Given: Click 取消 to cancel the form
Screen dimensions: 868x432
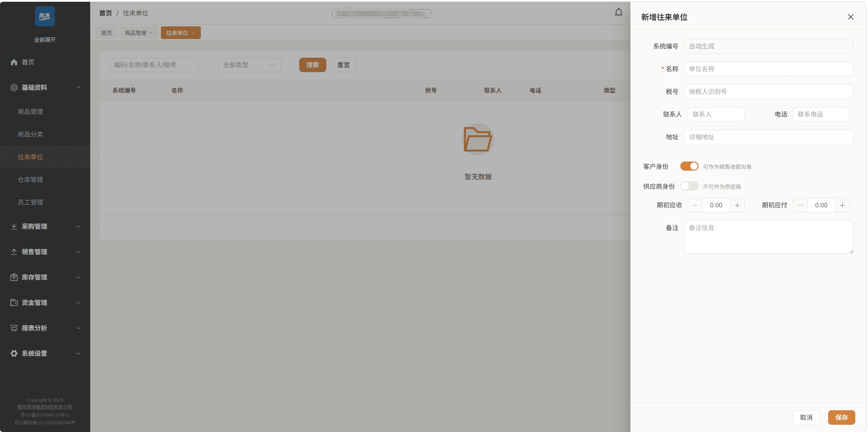Looking at the screenshot, I should tap(806, 417).
